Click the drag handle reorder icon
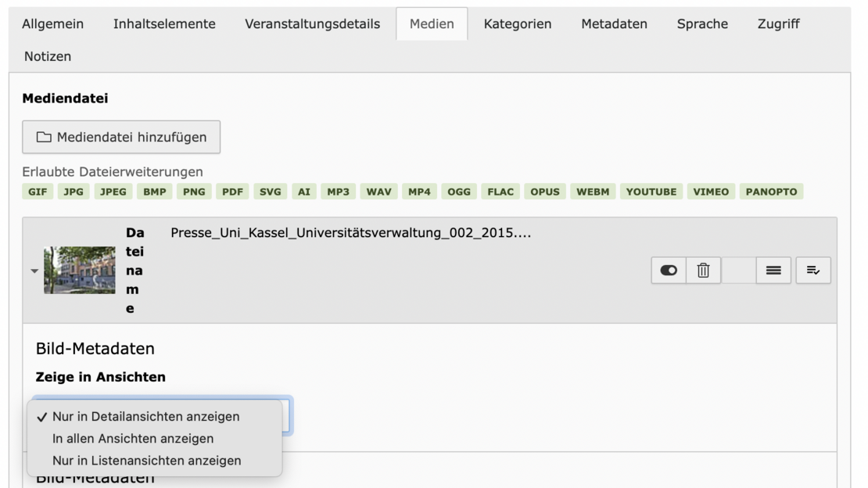The image size is (868, 488). click(773, 271)
